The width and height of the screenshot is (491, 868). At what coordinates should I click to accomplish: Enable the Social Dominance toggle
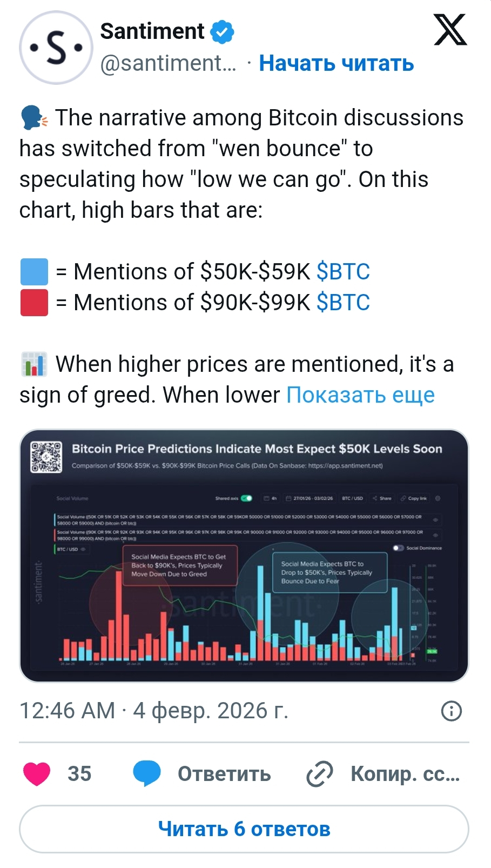coord(399,548)
